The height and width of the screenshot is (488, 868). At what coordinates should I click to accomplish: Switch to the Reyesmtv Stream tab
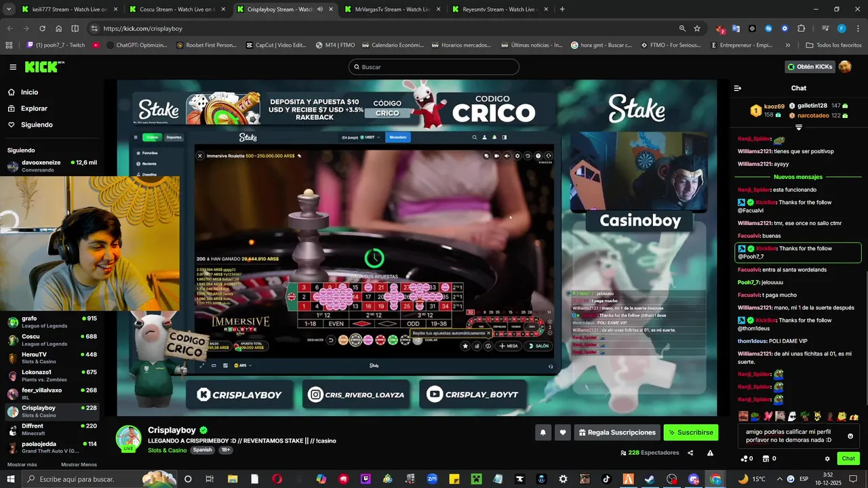500,9
